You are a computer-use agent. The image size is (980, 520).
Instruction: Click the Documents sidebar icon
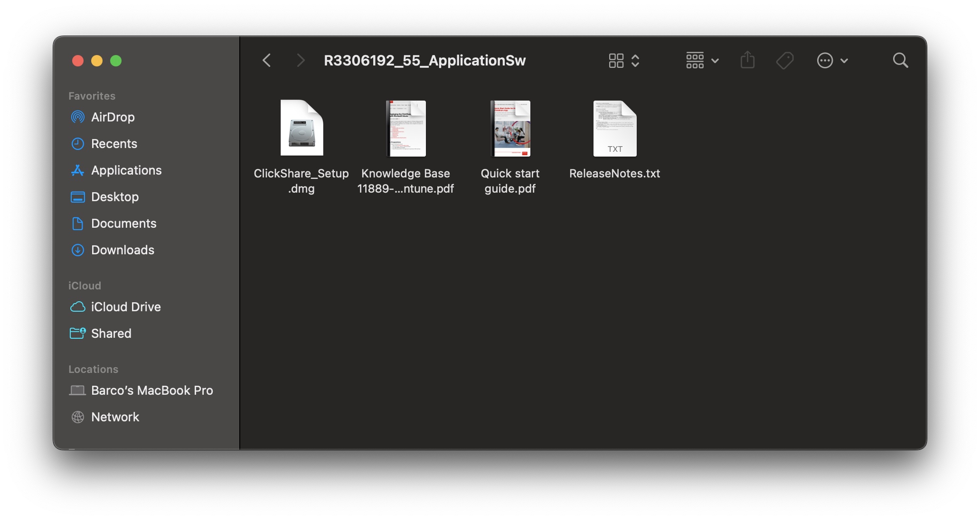pyautogui.click(x=78, y=223)
